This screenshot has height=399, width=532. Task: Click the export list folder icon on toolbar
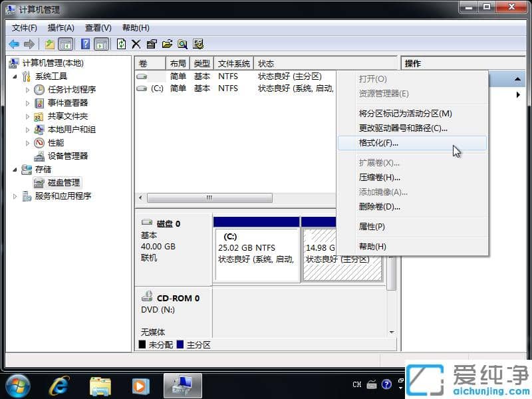[x=167, y=43]
